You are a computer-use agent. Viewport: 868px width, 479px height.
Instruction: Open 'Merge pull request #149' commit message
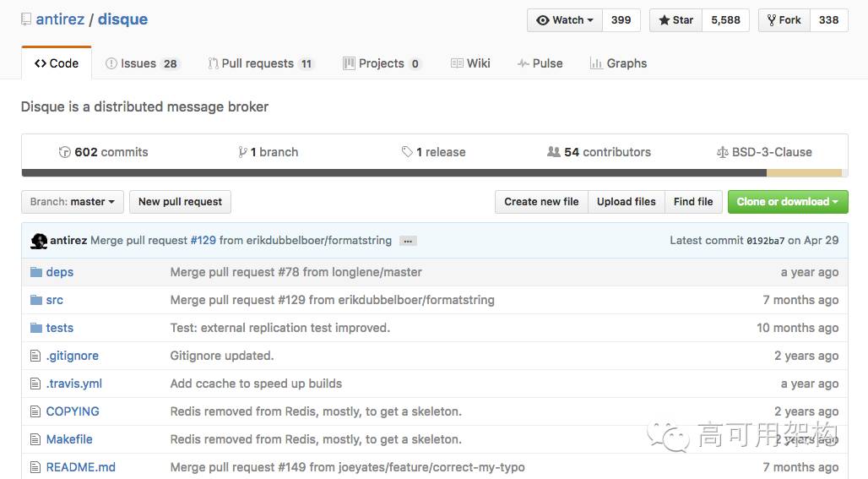click(348, 467)
